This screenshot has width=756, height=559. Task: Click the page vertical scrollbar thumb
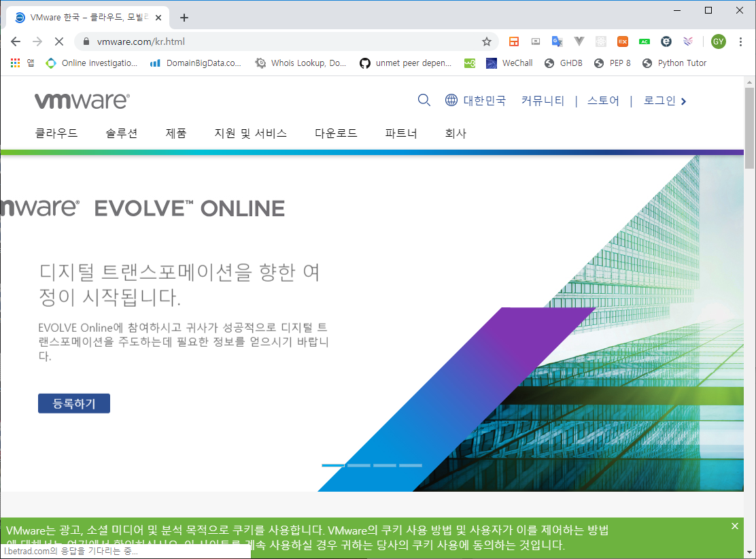(749, 128)
